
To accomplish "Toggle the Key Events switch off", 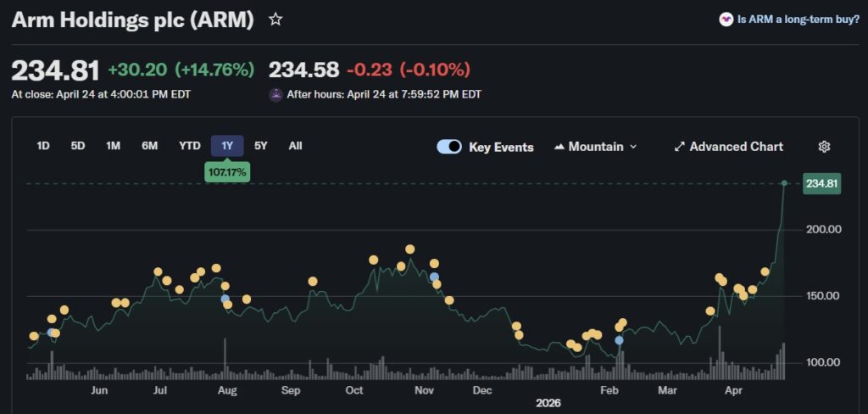I will coord(449,147).
